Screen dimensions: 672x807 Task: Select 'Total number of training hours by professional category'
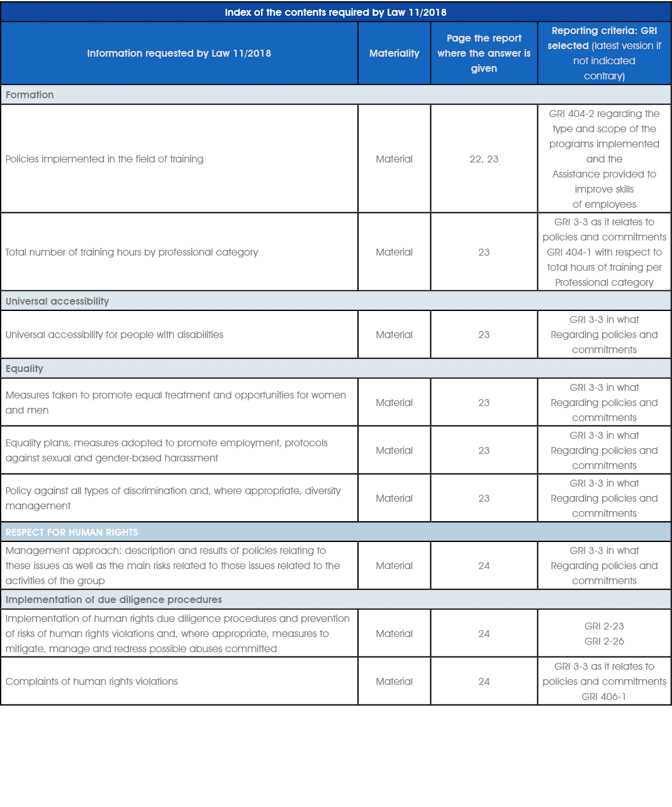(x=132, y=252)
